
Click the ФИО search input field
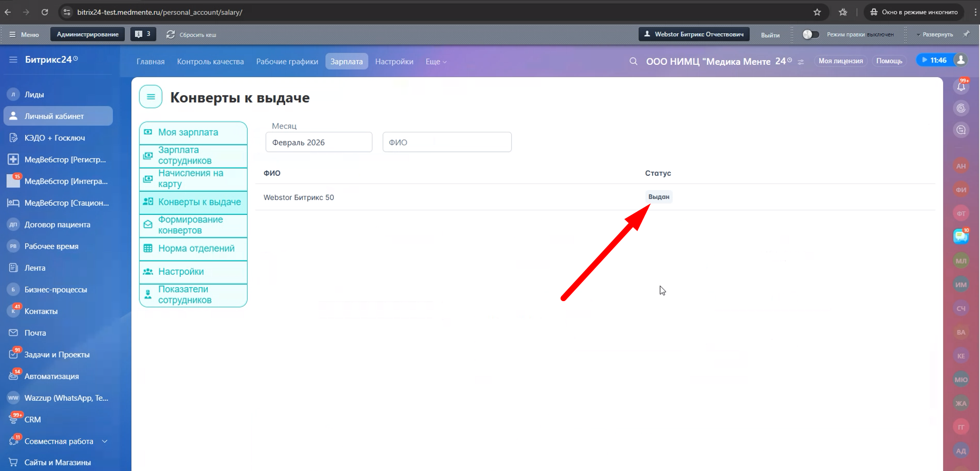click(x=446, y=142)
